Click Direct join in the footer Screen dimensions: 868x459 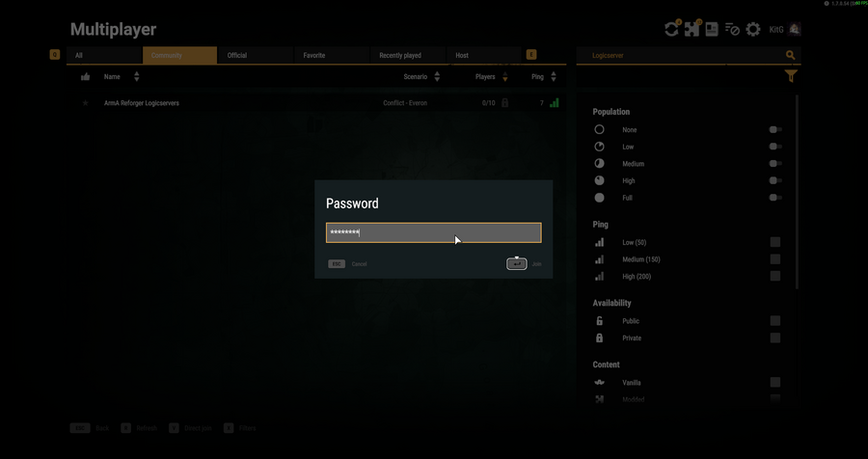(197, 428)
